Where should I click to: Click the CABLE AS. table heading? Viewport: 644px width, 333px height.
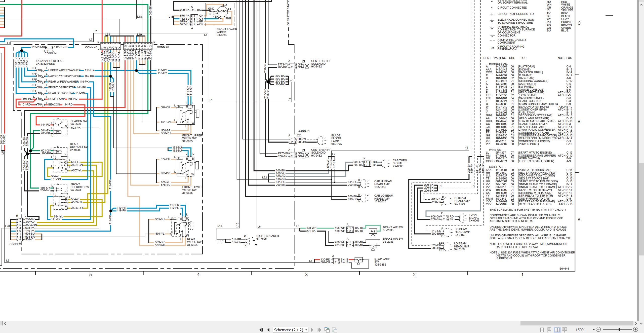coord(496,167)
